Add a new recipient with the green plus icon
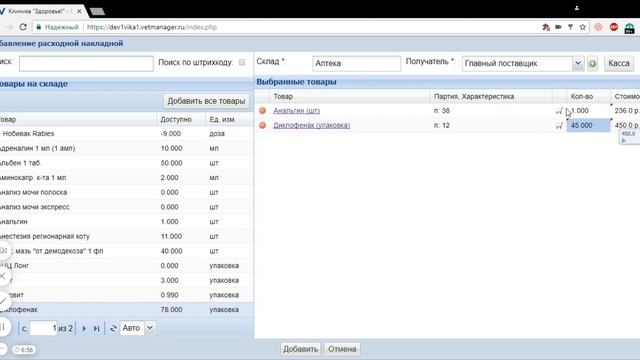 coord(593,64)
